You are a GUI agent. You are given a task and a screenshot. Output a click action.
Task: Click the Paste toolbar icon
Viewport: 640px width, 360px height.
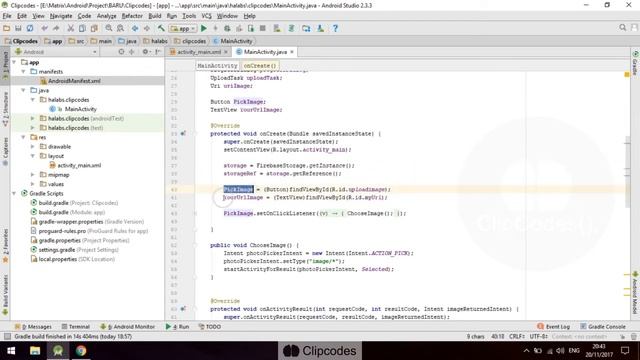click(x=94, y=28)
